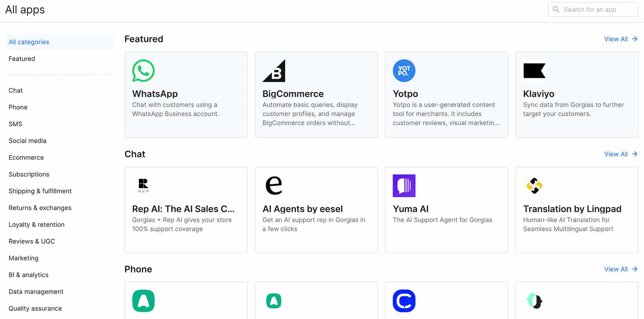Click 'The AI Support Agent for Gorgias' text
This screenshot has width=644, height=319.
point(443,220)
